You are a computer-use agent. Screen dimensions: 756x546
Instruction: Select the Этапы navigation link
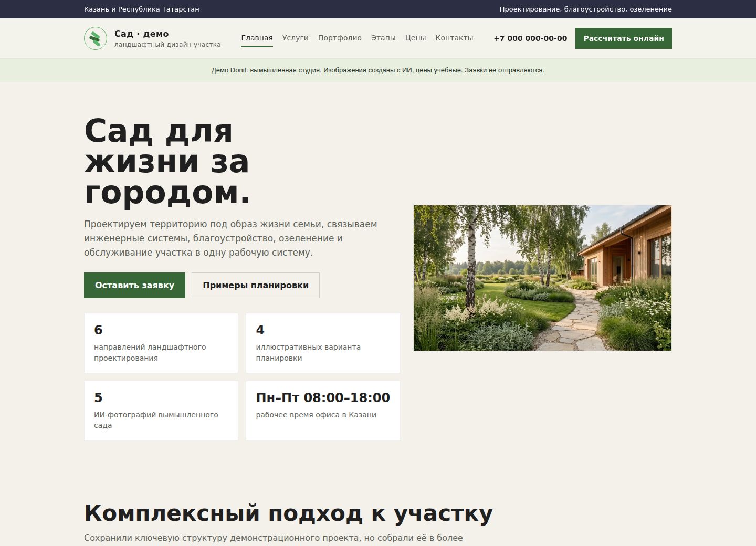[383, 38]
